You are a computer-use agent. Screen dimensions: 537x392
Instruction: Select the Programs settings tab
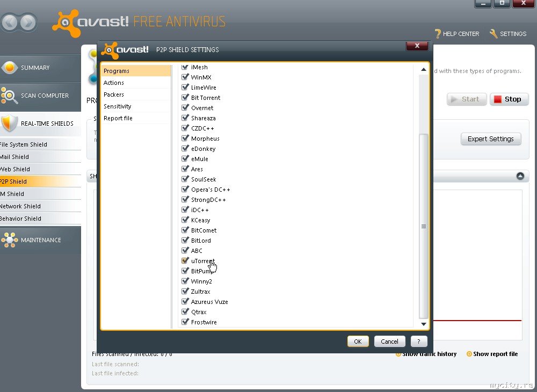tap(136, 71)
